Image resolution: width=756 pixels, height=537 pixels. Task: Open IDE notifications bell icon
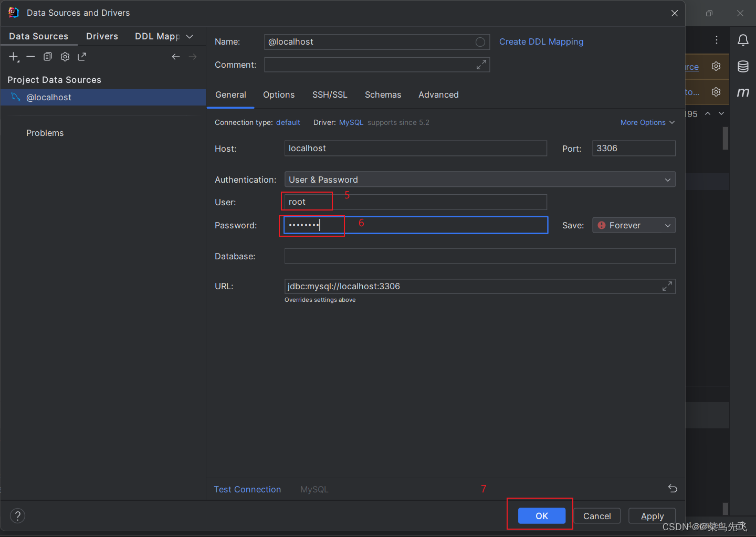click(743, 40)
